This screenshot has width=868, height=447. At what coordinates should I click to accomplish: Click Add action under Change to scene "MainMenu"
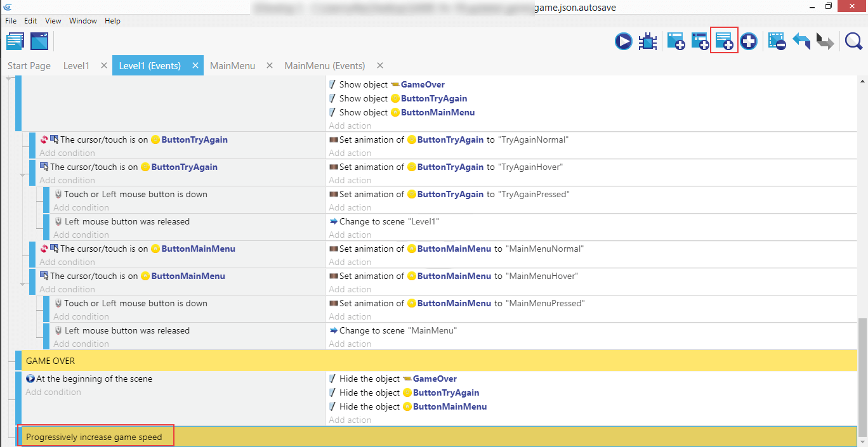pos(350,344)
